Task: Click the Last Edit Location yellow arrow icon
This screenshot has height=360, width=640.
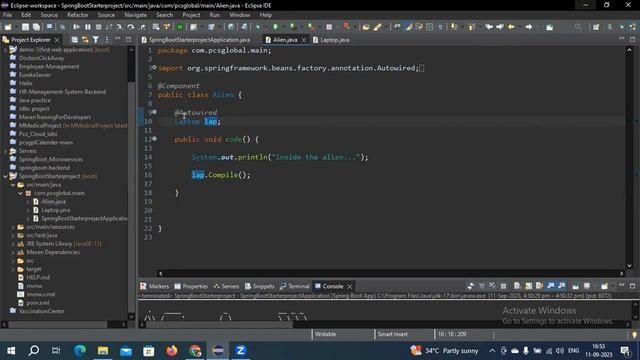Action: click(x=511, y=27)
